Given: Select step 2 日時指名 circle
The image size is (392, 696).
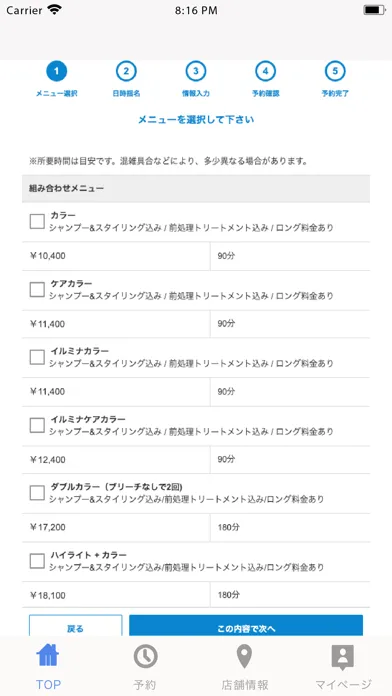Looking at the screenshot, I should [126, 71].
